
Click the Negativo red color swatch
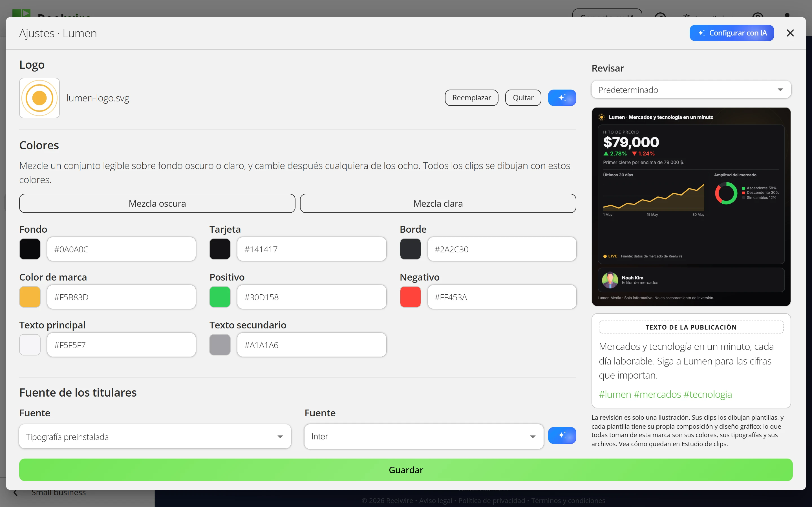tap(410, 297)
